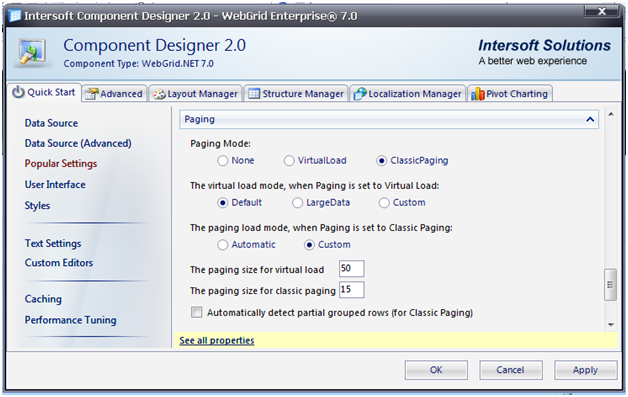
Task: Click the Localization Manager globe icon
Action: (x=360, y=94)
